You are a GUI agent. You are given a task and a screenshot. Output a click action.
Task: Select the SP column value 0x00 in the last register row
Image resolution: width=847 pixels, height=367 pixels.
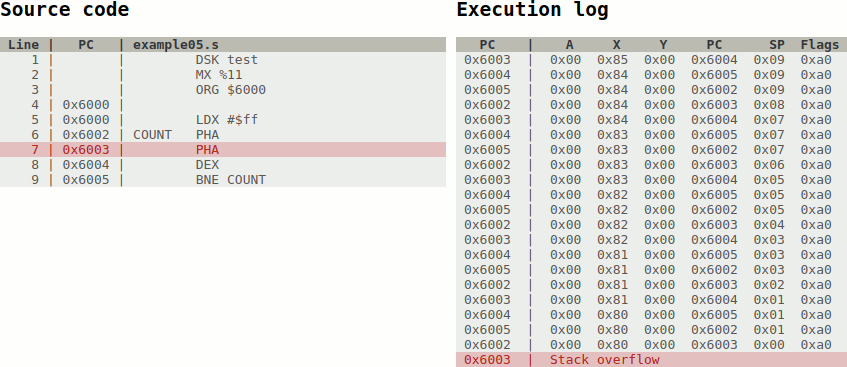click(769, 345)
